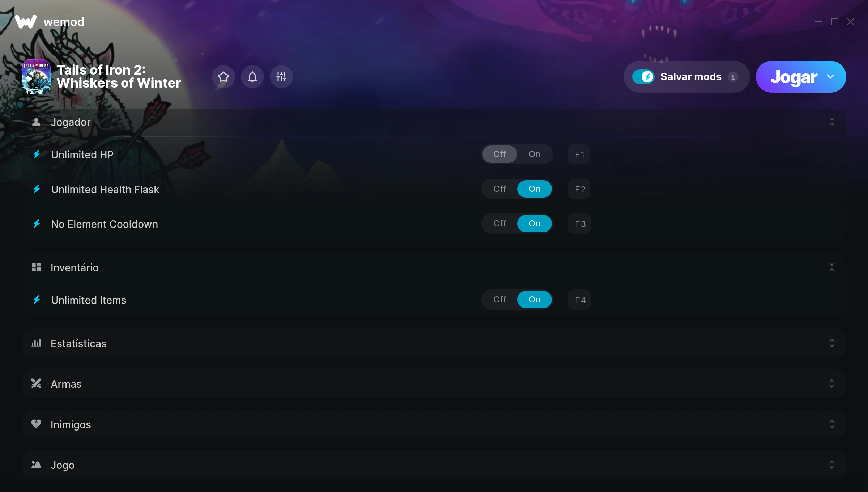Click the favorite star icon
868x492 pixels.
[x=224, y=77]
